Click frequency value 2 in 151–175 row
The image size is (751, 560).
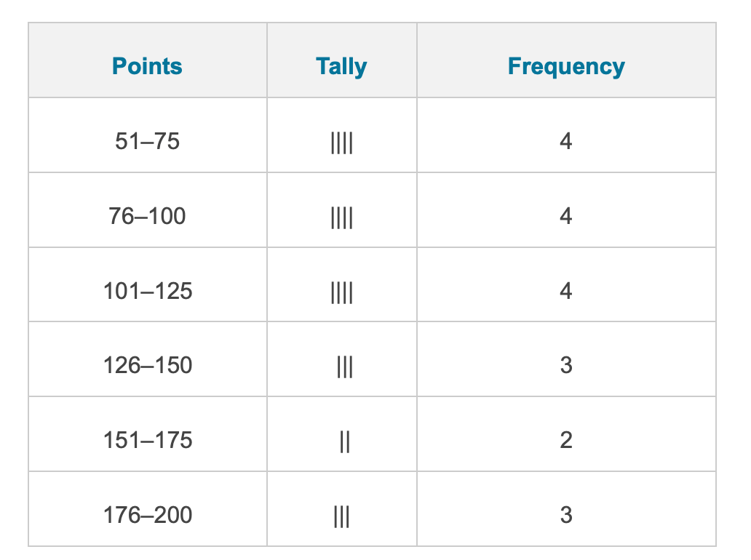point(566,440)
